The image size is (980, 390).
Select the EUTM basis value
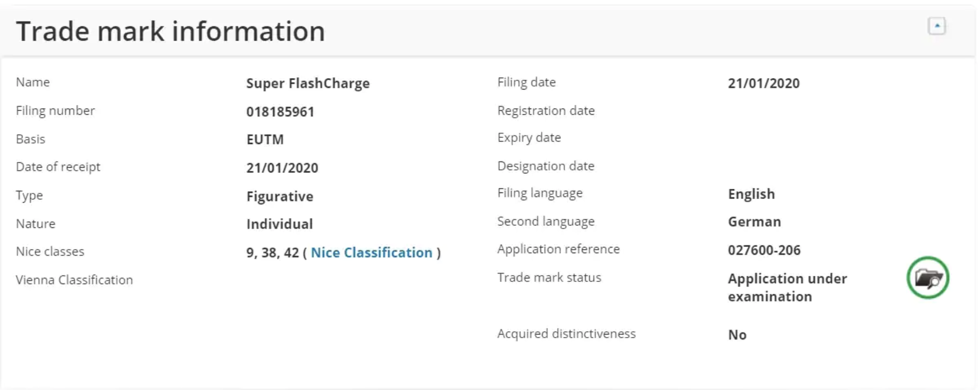click(x=265, y=139)
